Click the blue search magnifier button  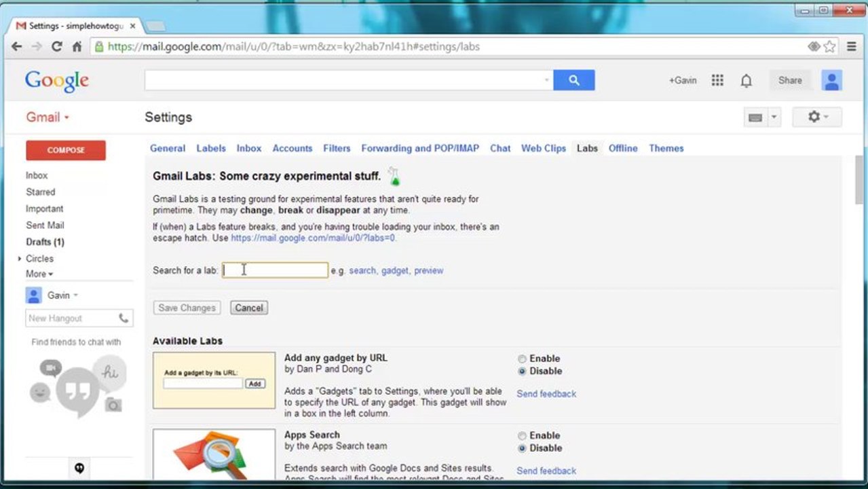[574, 80]
